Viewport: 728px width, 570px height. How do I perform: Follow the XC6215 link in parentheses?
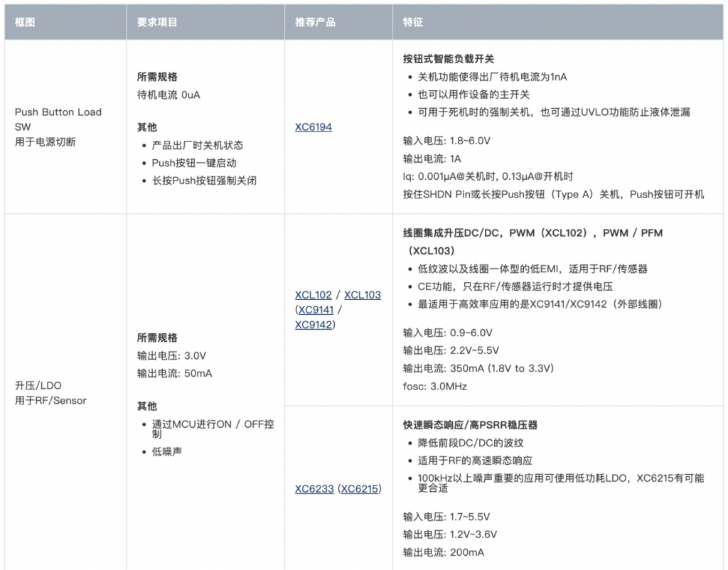click(360, 489)
